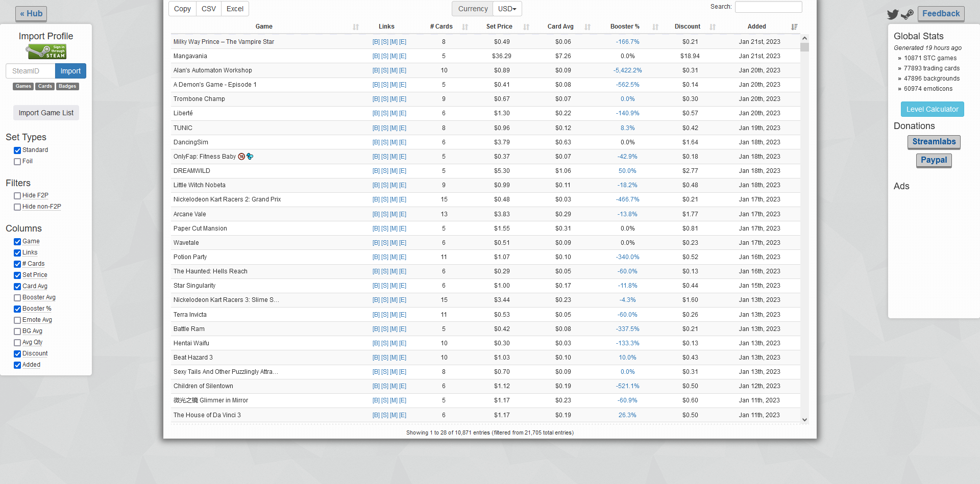Sort by # Cards column arrows
980x484 pixels.
pyautogui.click(x=465, y=27)
